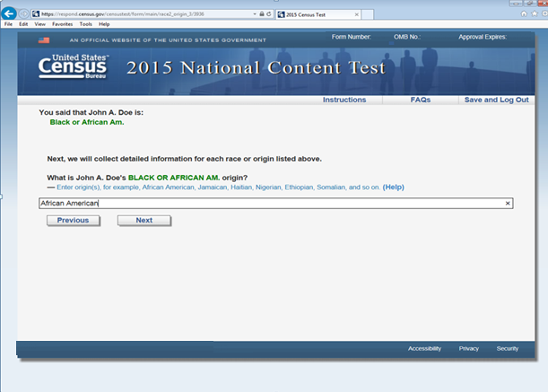Click the United States Census Bureau logo
The width and height of the screenshot is (548, 392).
pyautogui.click(x=74, y=66)
